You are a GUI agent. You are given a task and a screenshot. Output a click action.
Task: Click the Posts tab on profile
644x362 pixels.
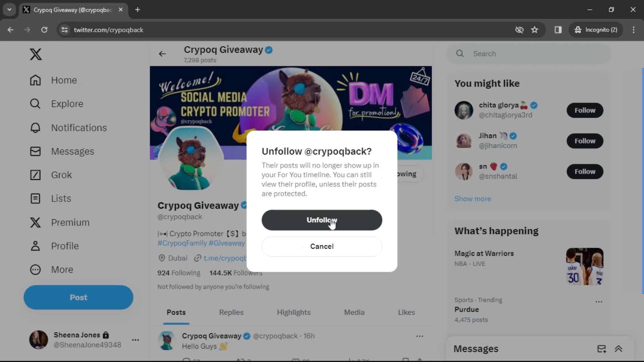pyautogui.click(x=176, y=312)
